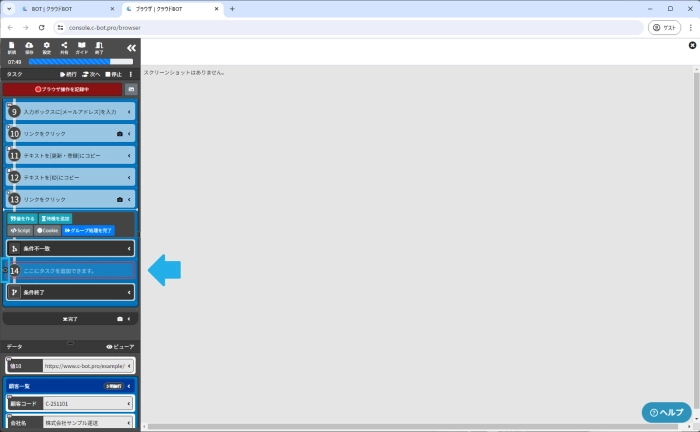Close the ブラウザ | クラウドBOT tab

[x=217, y=9]
